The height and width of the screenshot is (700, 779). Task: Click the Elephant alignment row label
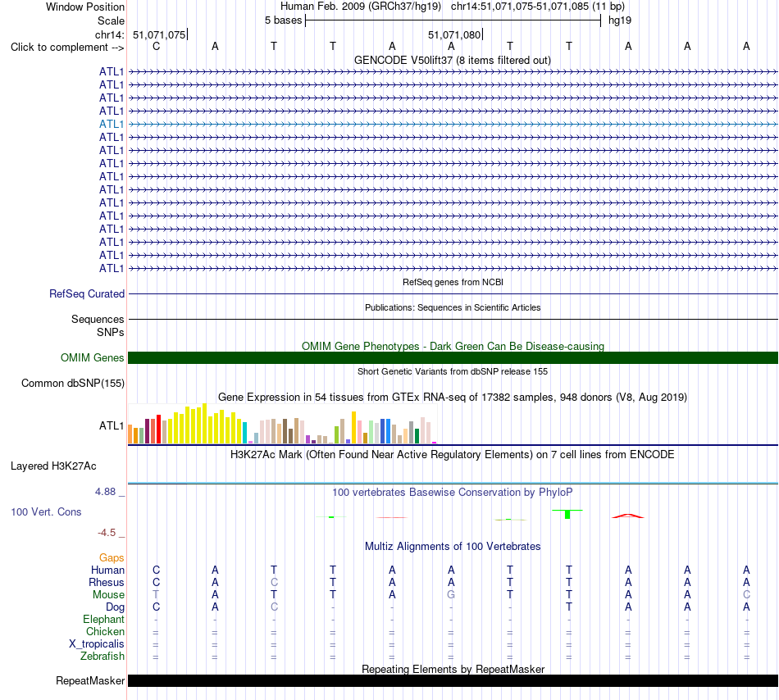click(103, 619)
